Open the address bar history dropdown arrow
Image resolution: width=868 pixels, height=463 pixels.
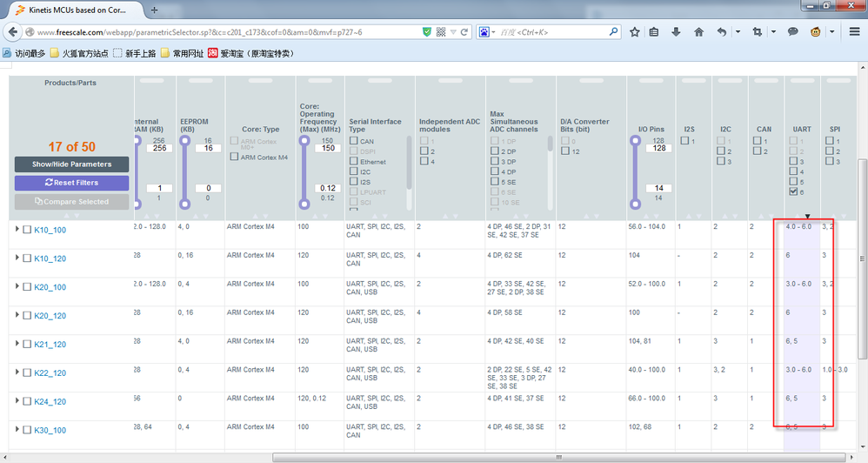[453, 32]
